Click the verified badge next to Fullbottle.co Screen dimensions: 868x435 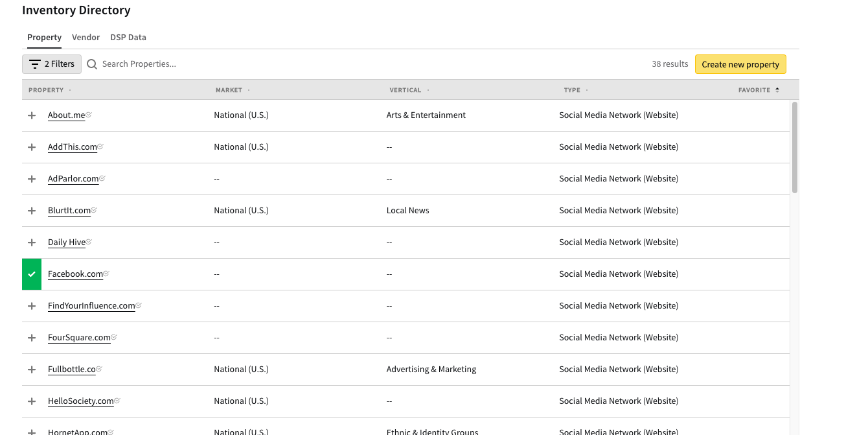99,369
